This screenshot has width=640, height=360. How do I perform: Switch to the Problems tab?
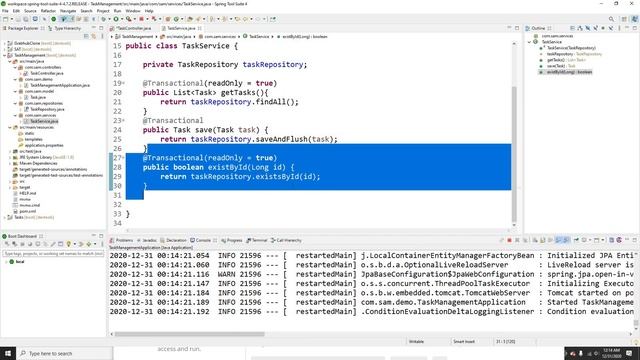click(122, 240)
